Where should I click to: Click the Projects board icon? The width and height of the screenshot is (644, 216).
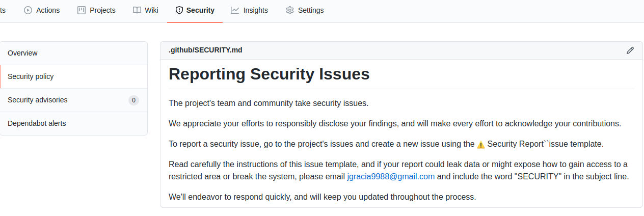point(82,10)
